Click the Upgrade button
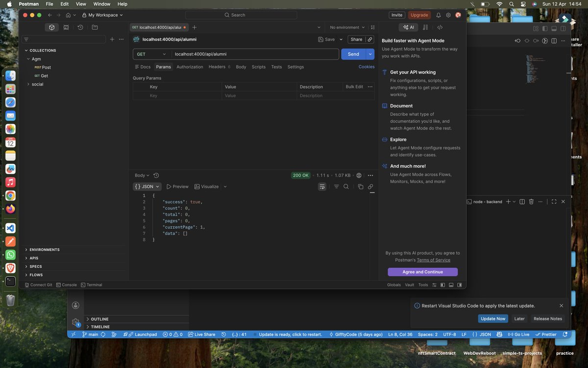The image size is (588, 368). point(419,15)
